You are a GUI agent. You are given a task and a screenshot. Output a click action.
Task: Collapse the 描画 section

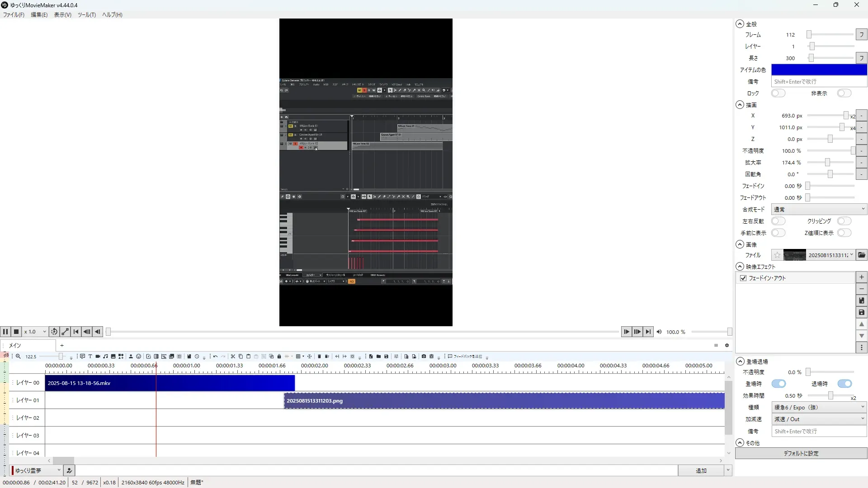pyautogui.click(x=740, y=105)
